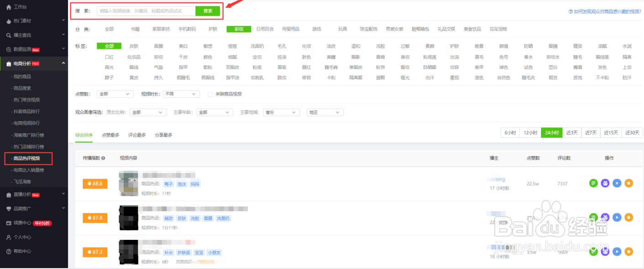Choose the 手机数码 category
Image resolution: width=644 pixels, height=269 pixels.
click(x=187, y=29)
